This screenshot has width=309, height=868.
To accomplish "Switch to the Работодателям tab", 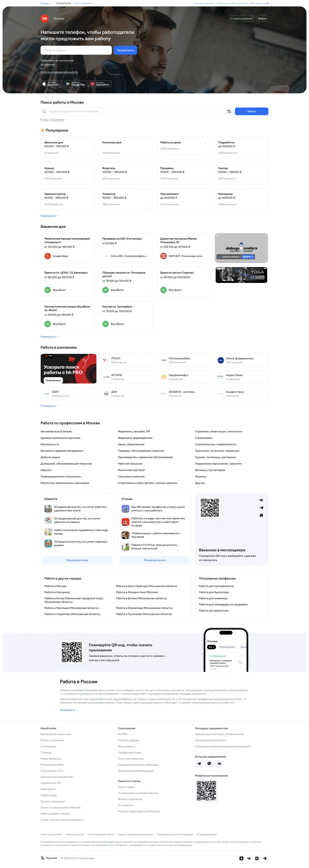I will (83, 3).
